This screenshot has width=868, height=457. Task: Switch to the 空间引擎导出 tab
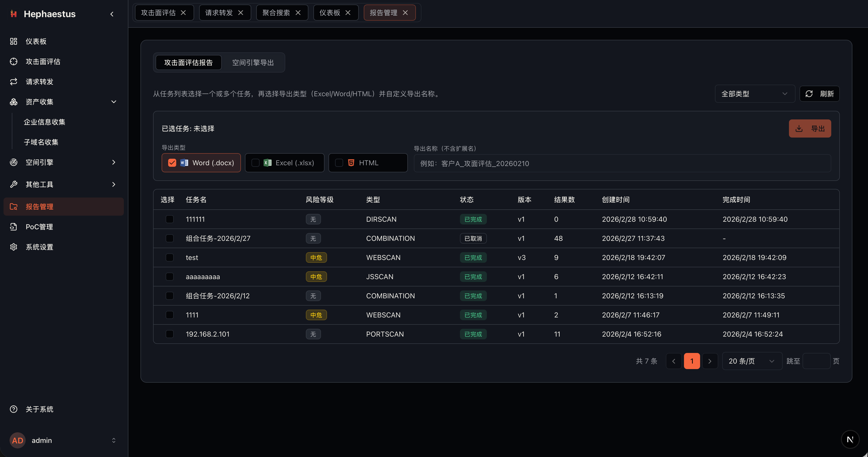point(253,62)
